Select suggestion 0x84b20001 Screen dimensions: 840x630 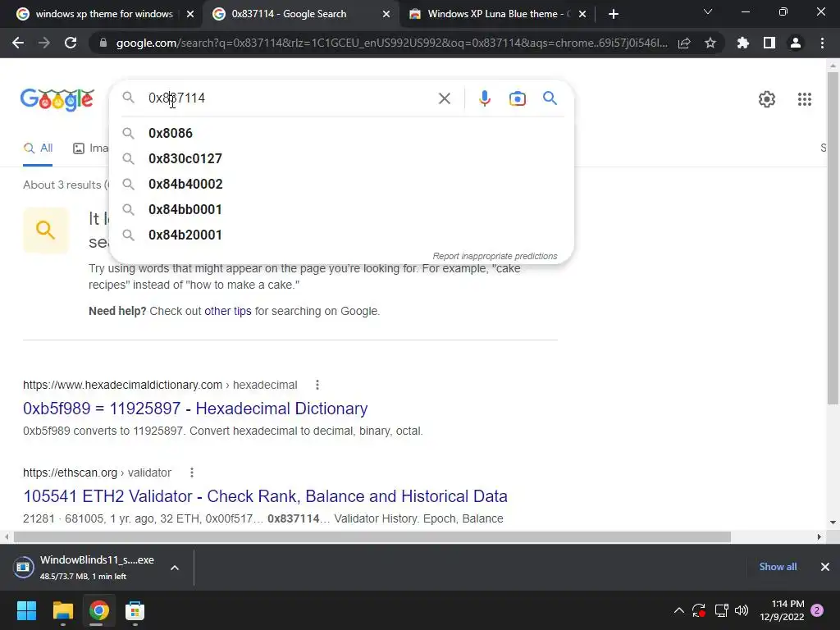coord(341,235)
